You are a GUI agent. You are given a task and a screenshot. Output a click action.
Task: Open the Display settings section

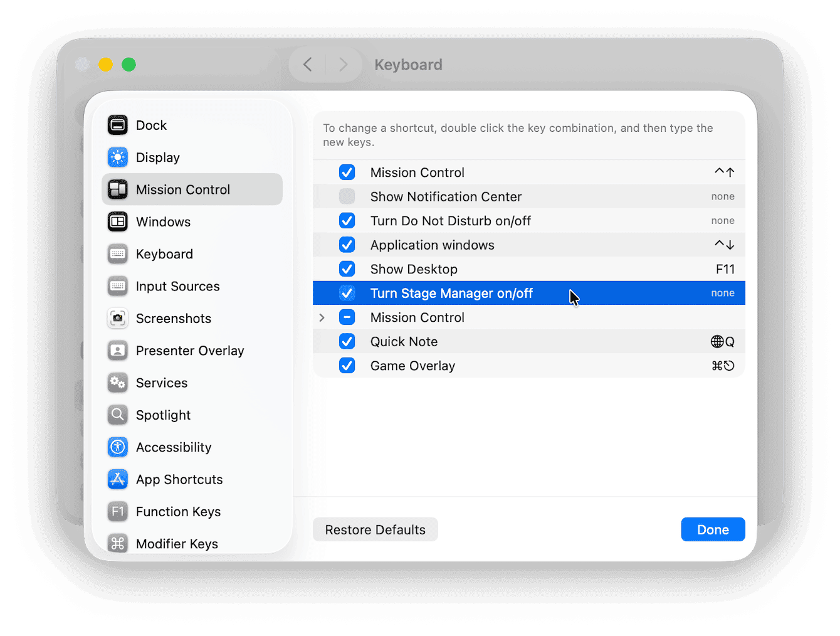click(157, 157)
